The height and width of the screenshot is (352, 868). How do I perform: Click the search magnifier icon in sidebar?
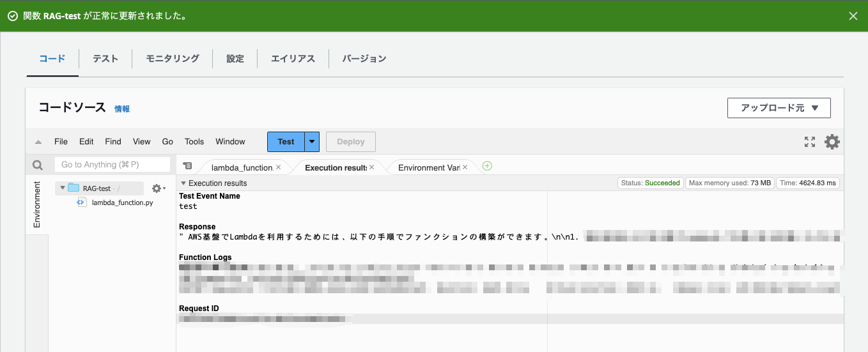[x=38, y=165]
